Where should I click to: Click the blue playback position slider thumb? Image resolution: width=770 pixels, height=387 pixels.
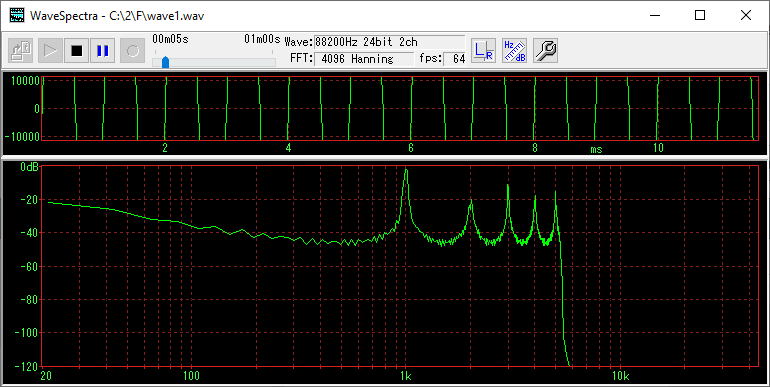click(165, 62)
